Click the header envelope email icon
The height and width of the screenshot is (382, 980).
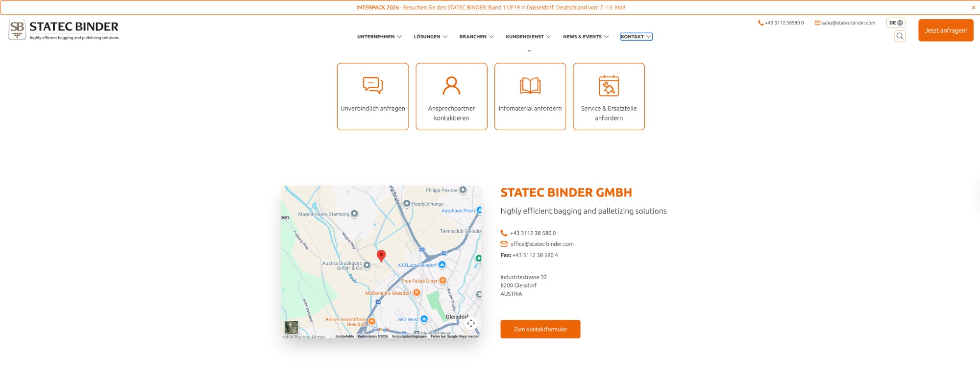coord(817,23)
